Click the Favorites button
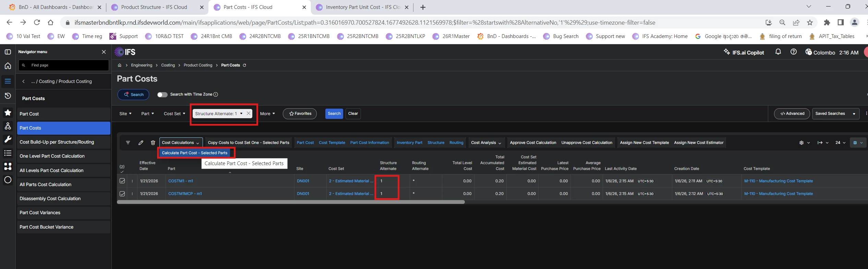The height and width of the screenshot is (269, 868). click(300, 113)
